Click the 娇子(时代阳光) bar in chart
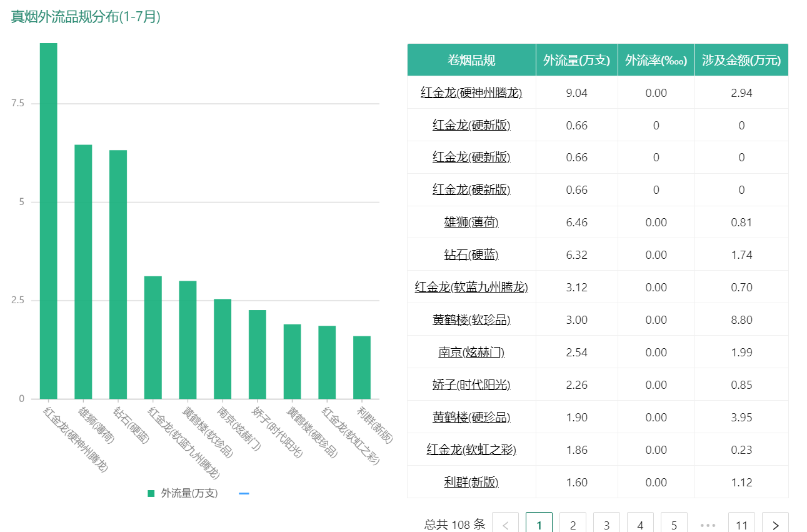 coord(258,354)
